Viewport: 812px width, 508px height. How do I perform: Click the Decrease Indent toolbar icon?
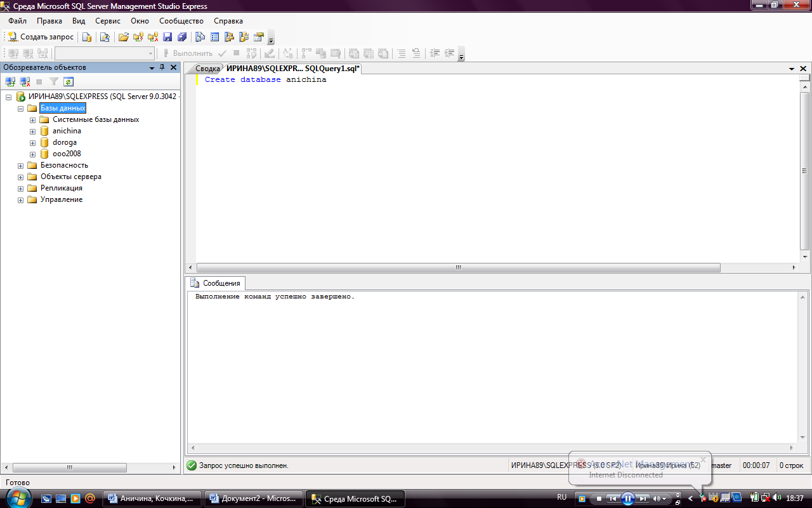point(435,53)
